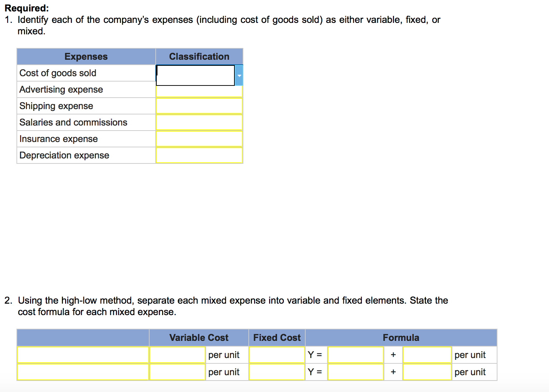Click the first mixed expense name field

[83, 355]
